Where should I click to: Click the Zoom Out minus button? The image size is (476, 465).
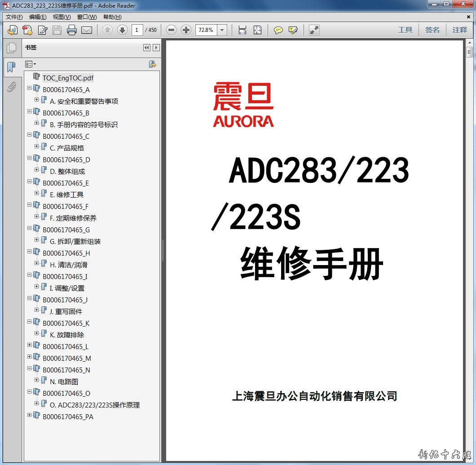tap(171, 30)
